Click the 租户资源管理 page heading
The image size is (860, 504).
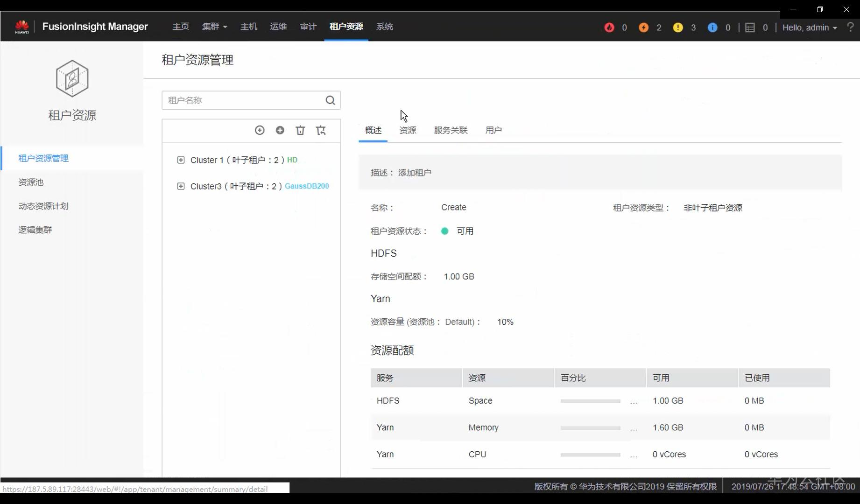(197, 60)
